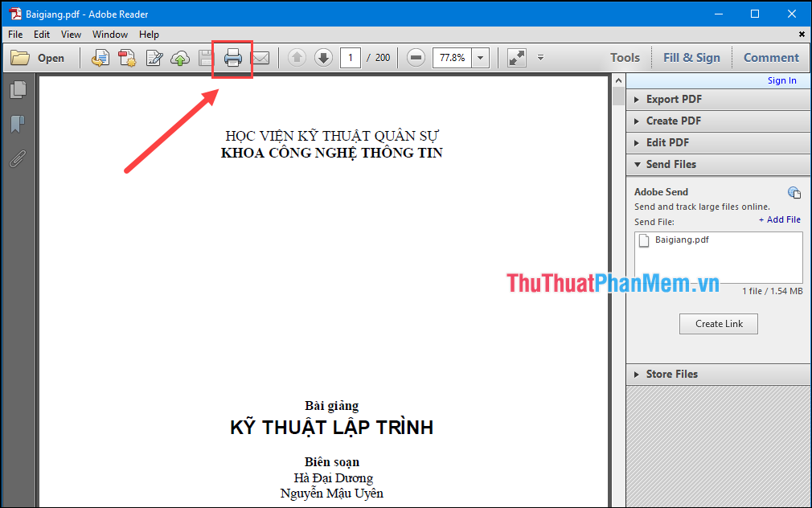Open the Help menu
812x508 pixels.
(x=149, y=35)
